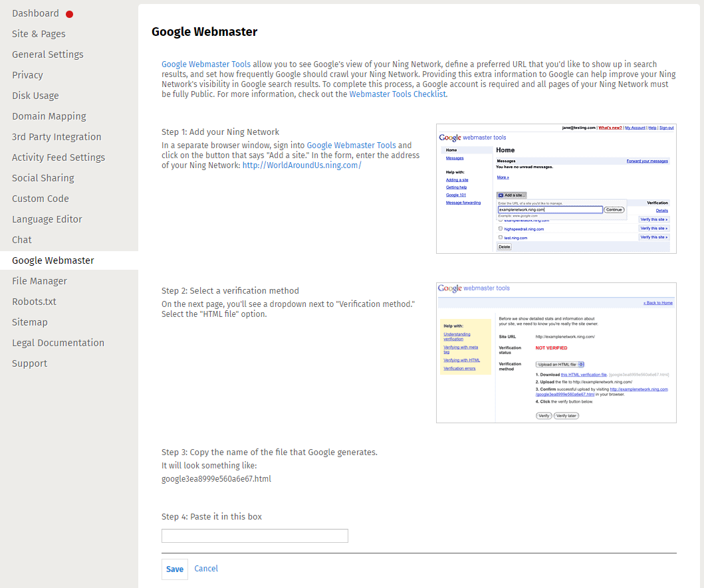Viewport: 704px width, 588px height.
Task: Select the Privacy sidebar item
Action: coord(27,75)
